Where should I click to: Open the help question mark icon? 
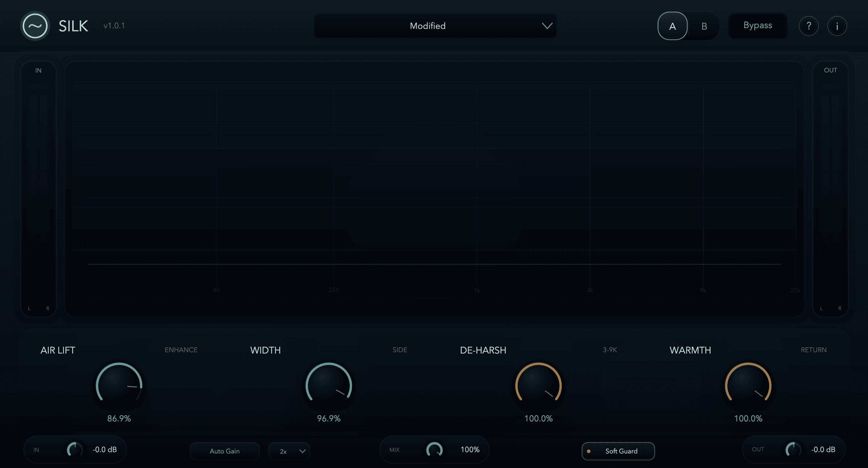(809, 26)
